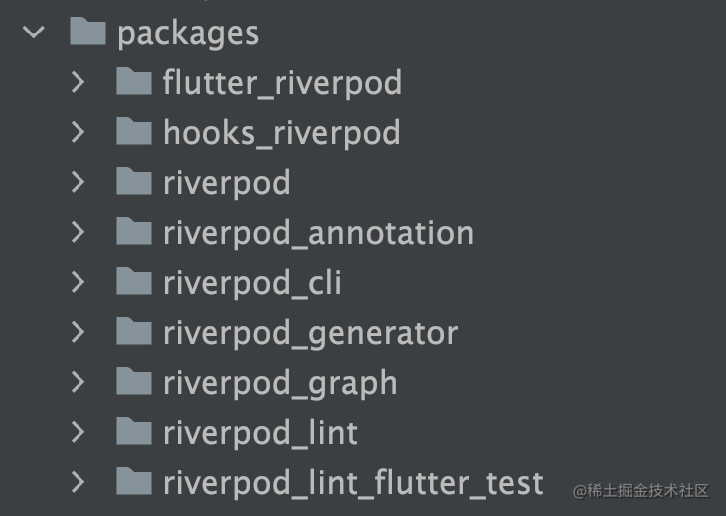The image size is (726, 516).
Task: Click the riverpod_lint folder icon
Action: (133, 431)
